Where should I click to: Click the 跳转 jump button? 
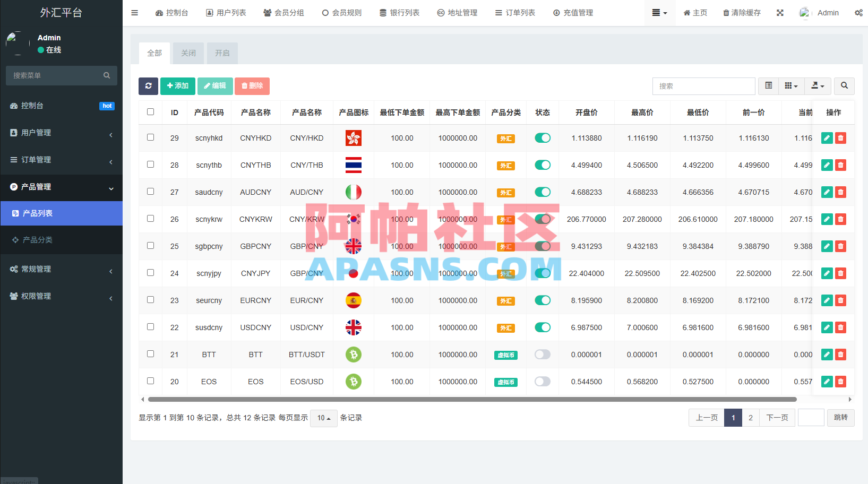841,418
